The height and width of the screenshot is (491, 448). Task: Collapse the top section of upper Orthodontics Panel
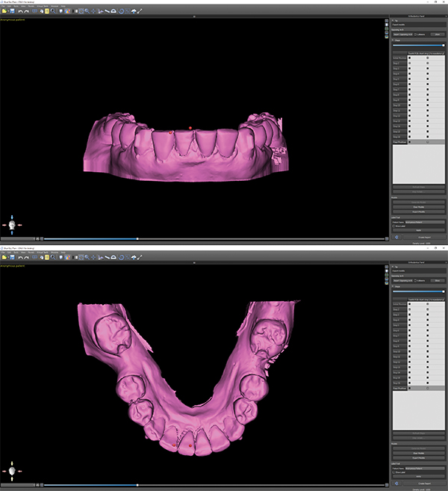click(393, 19)
